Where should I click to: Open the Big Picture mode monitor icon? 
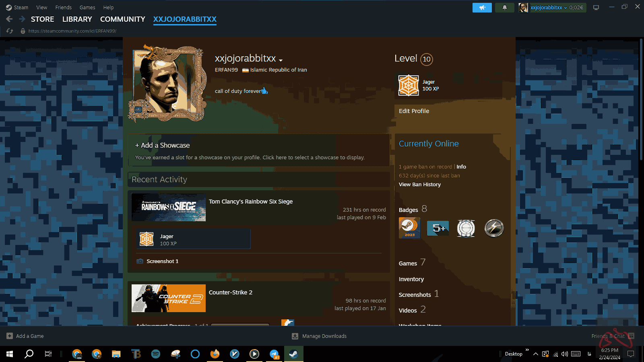[596, 8]
